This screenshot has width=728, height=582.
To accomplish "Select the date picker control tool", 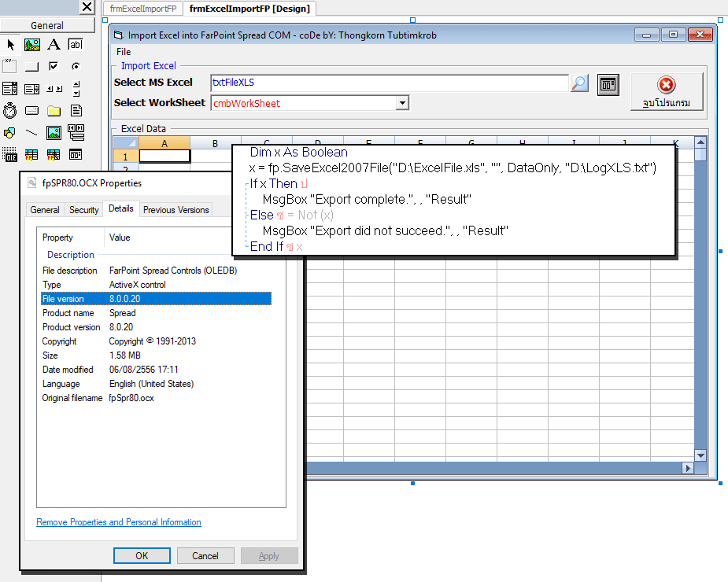I will (76, 155).
